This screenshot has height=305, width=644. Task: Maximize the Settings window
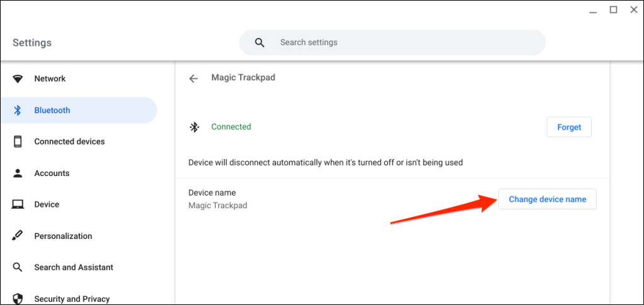click(x=613, y=10)
